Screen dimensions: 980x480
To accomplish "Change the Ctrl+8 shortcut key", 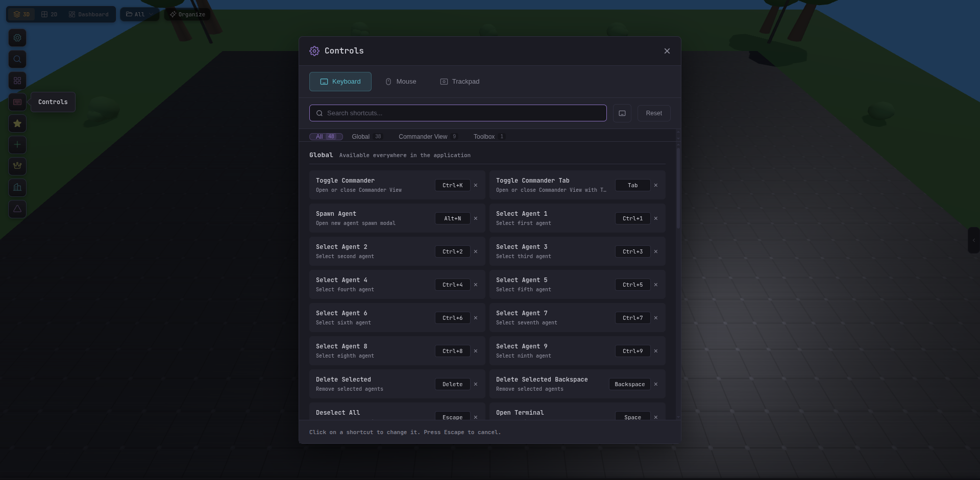I will [x=453, y=351].
